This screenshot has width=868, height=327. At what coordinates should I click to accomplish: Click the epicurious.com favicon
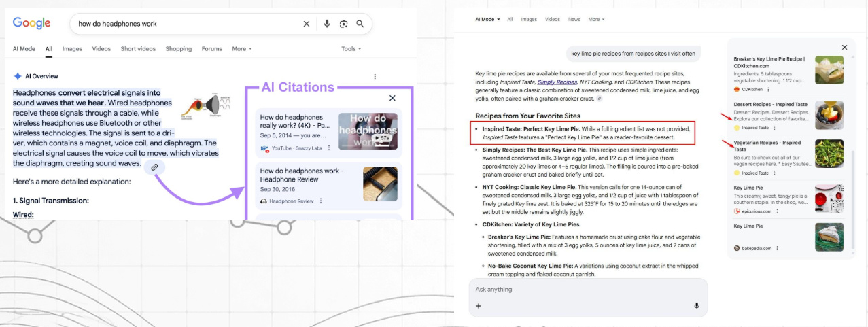click(x=737, y=211)
